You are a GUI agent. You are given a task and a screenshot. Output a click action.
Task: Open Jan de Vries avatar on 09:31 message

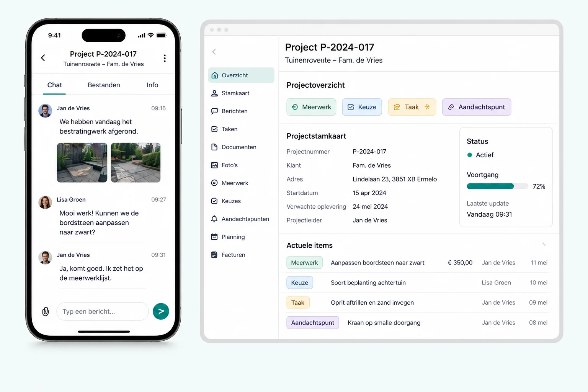coord(45,257)
